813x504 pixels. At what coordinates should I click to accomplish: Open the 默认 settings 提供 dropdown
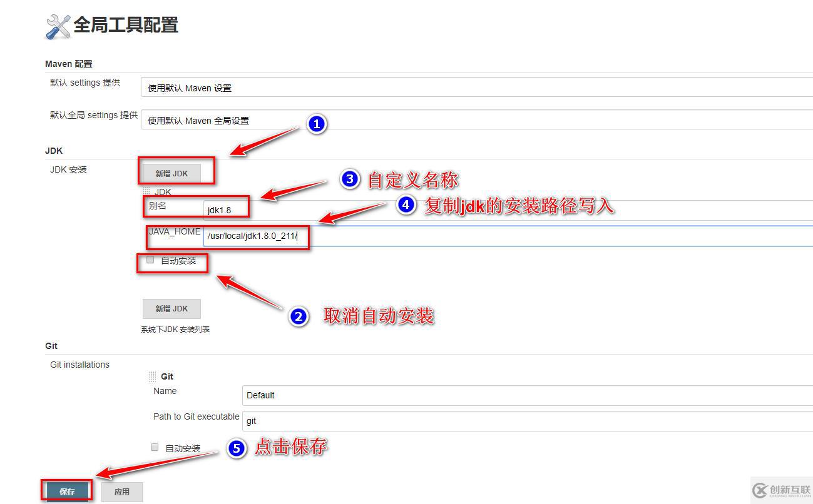pyautogui.click(x=477, y=88)
